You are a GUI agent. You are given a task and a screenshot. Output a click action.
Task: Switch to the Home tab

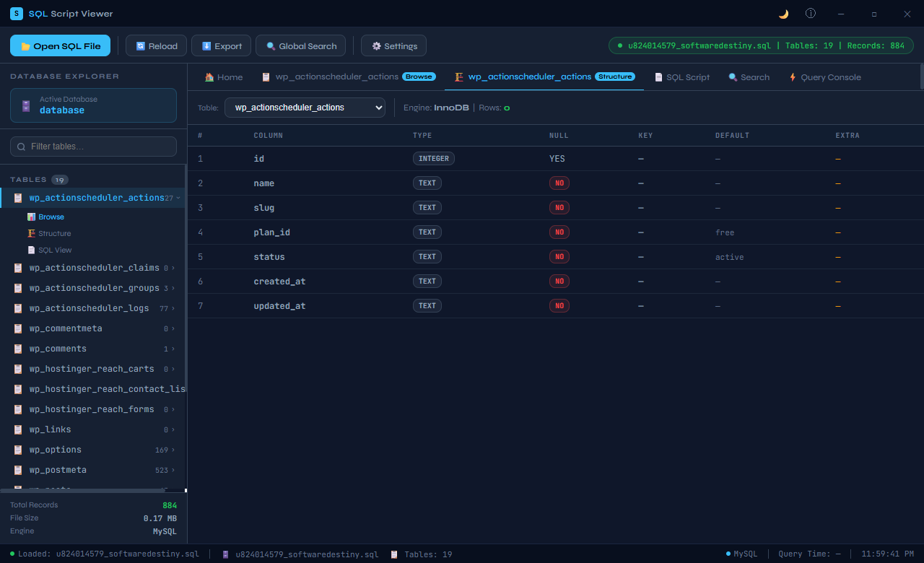click(x=224, y=77)
